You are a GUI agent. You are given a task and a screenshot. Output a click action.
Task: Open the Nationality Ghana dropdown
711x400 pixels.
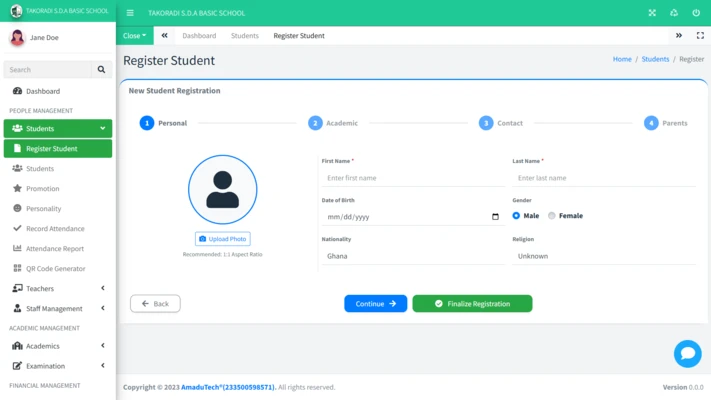click(x=414, y=256)
